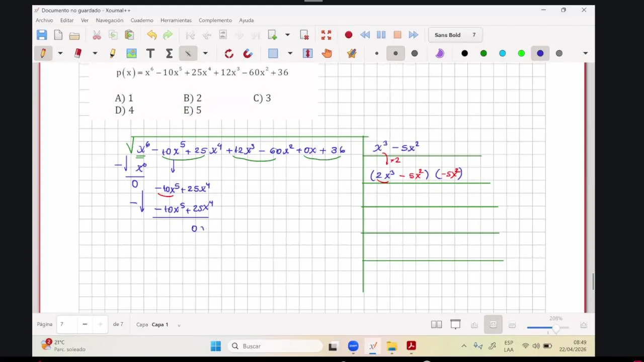
Task: Pick the dark blue color swatch
Action: point(540,53)
